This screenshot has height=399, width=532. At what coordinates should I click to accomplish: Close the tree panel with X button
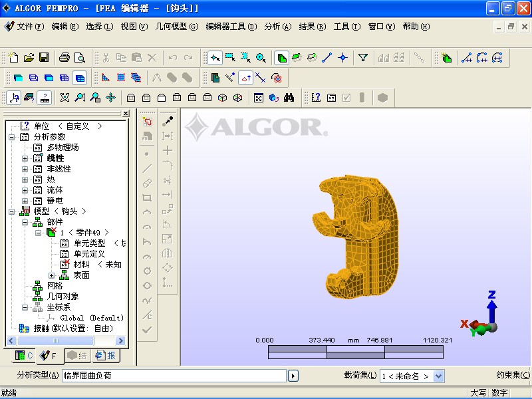(x=126, y=113)
